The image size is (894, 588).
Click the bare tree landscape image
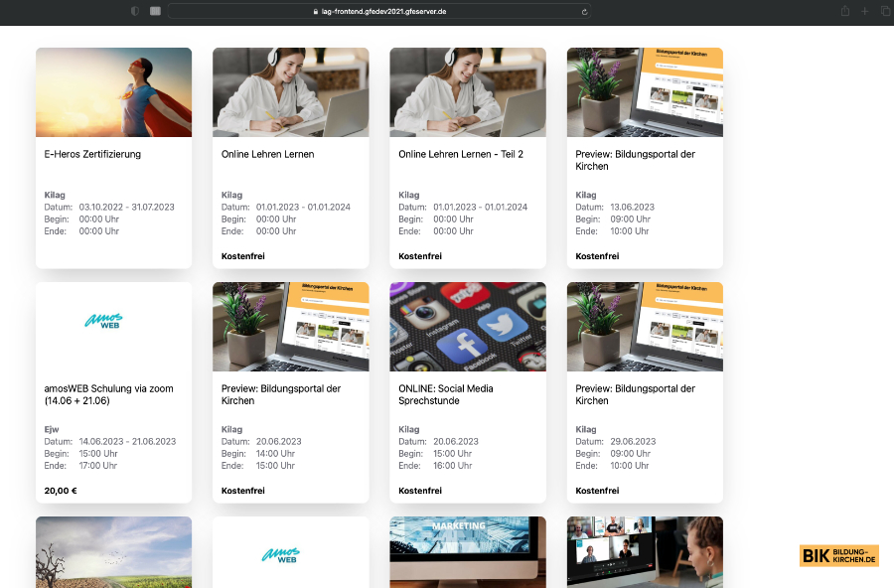(x=113, y=551)
